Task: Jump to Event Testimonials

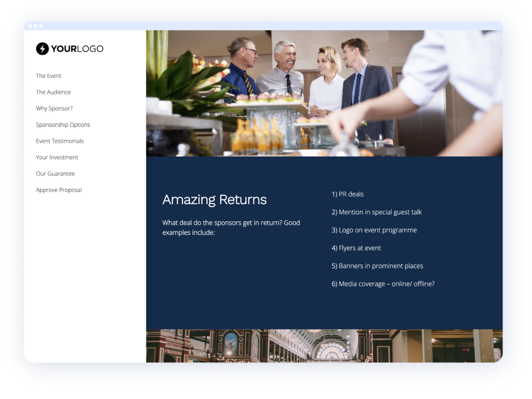Action: [x=60, y=141]
